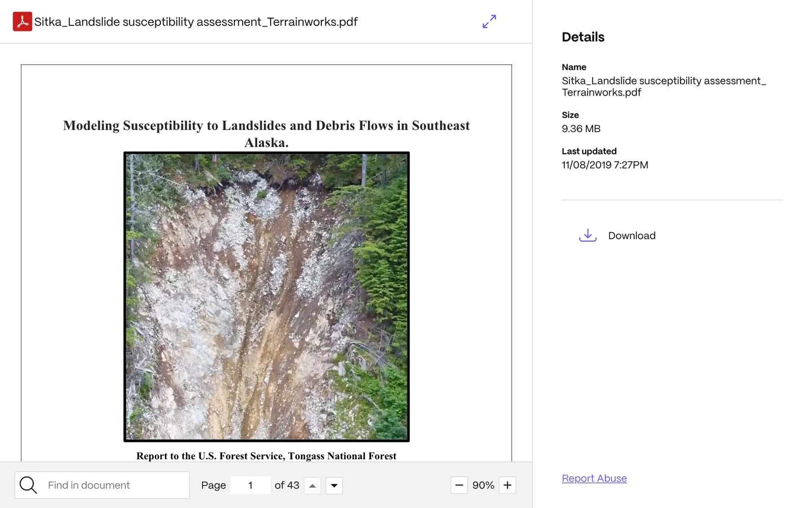The width and height of the screenshot is (812, 508).
Task: Go to previous page with up arrow
Action: 313,486
